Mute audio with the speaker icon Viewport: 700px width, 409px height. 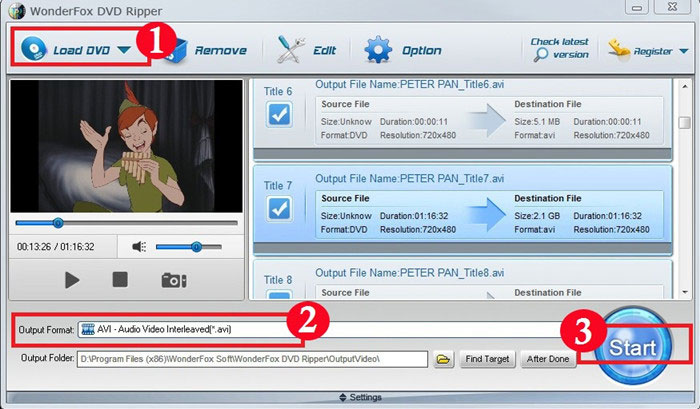click(139, 246)
